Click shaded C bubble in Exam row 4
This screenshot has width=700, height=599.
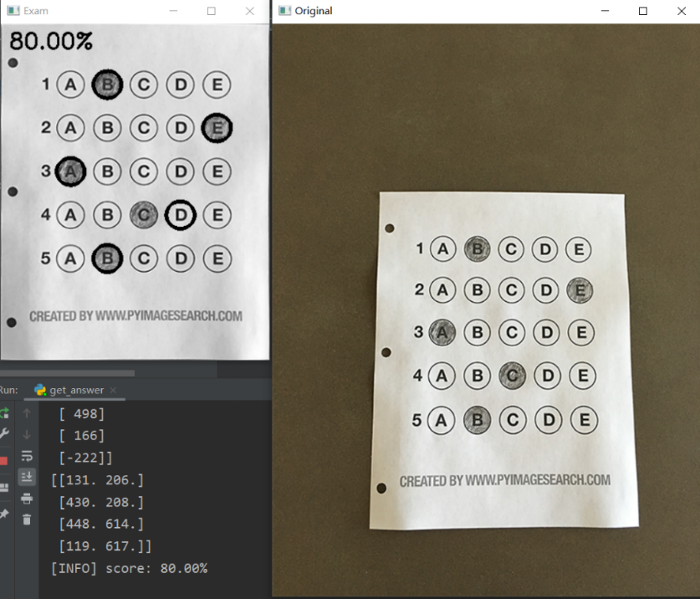tap(144, 215)
